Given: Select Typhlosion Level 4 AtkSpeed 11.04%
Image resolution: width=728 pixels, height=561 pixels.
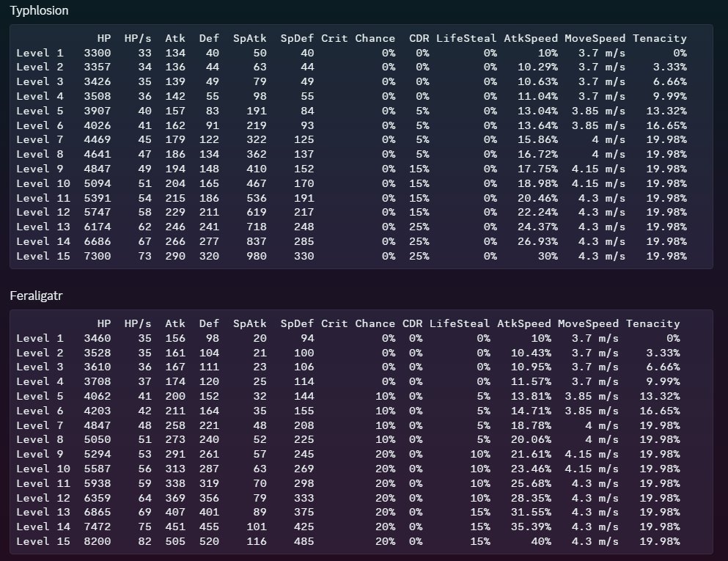Looking at the screenshot, I should pyautogui.click(x=537, y=96).
